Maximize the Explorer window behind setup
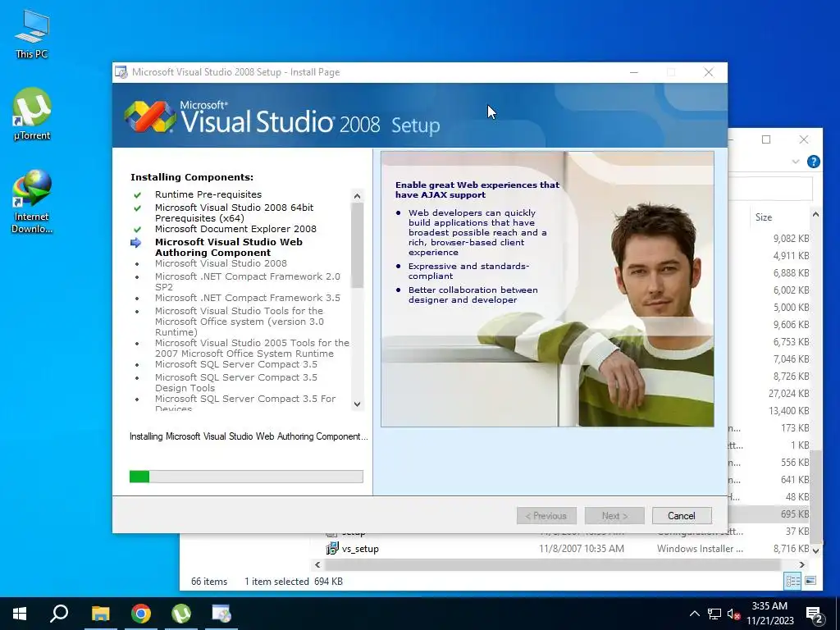This screenshot has width=840, height=630. pyautogui.click(x=766, y=139)
